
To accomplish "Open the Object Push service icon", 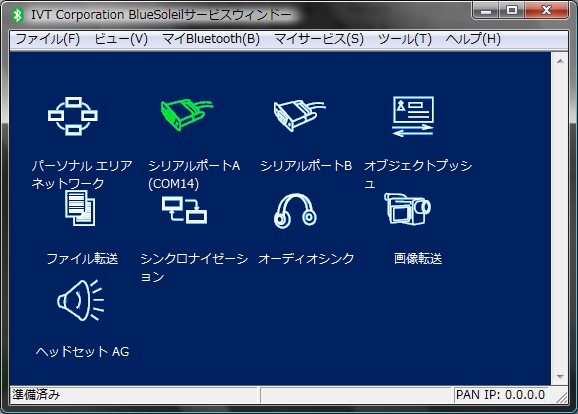I will 413,116.
